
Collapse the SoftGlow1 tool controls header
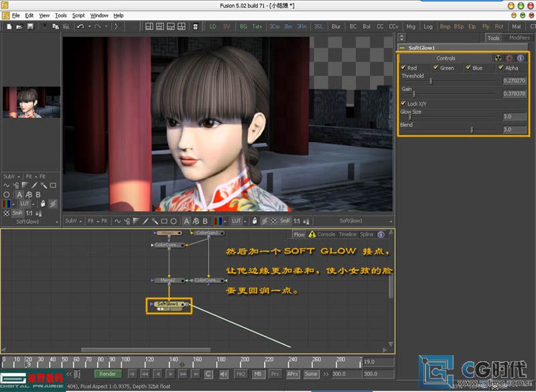tap(403, 48)
